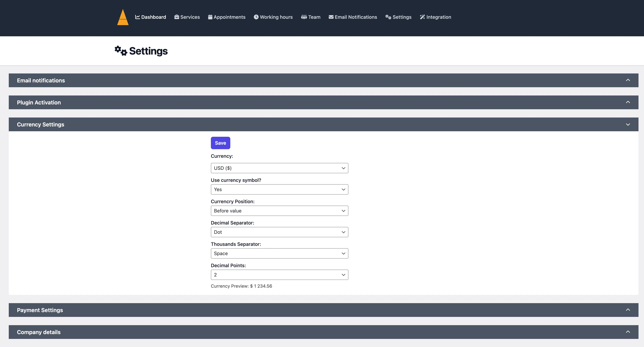Click the gears icon beside Settings heading

point(121,51)
